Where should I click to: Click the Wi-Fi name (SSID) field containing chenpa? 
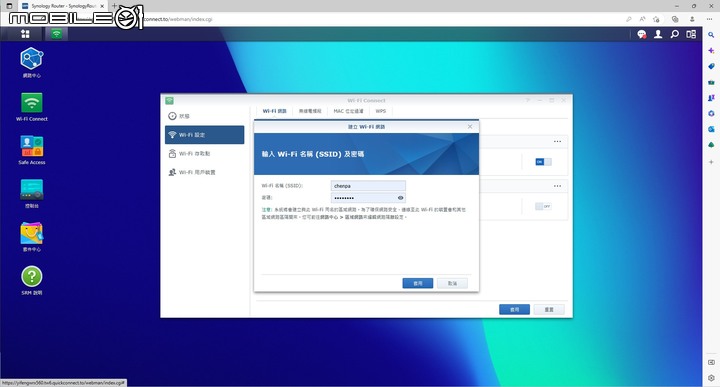pos(368,186)
